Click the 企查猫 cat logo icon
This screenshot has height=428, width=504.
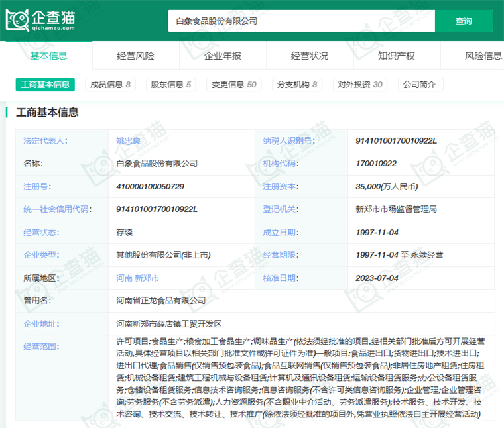tap(18, 20)
